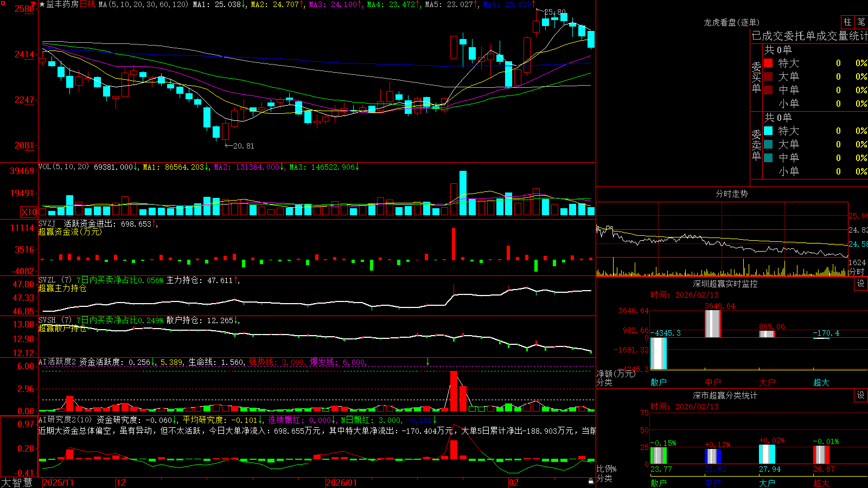Click the 散户持仓: 12.265 value

click(200, 320)
